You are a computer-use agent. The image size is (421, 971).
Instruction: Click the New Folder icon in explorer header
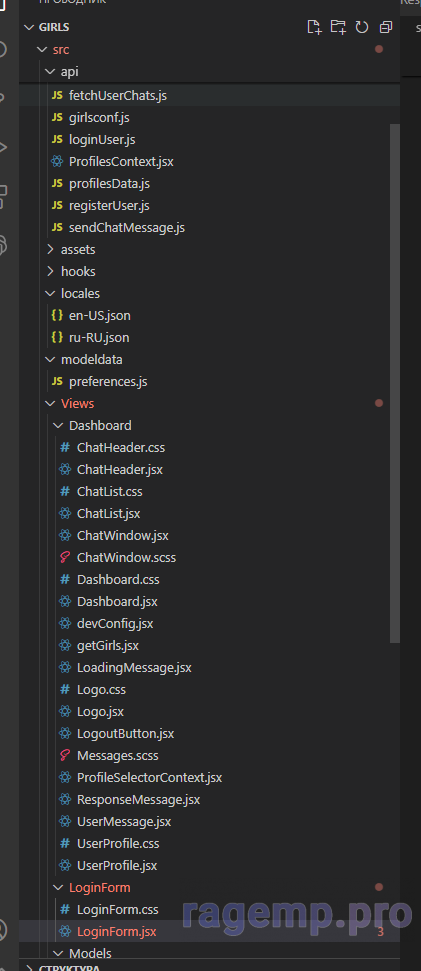pos(338,27)
